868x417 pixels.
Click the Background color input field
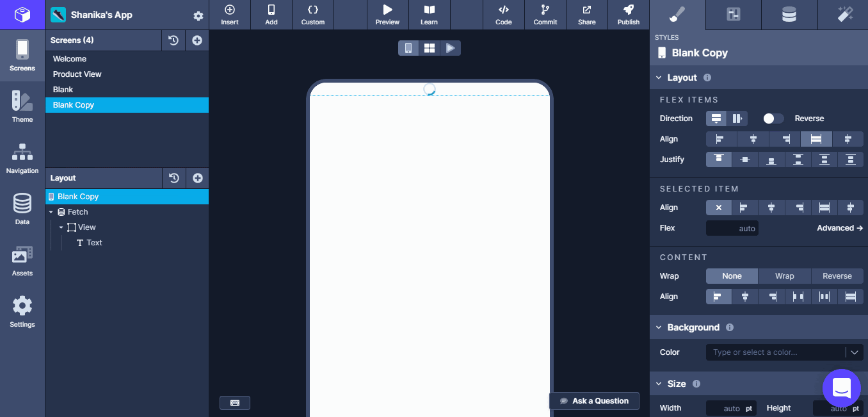(x=776, y=352)
